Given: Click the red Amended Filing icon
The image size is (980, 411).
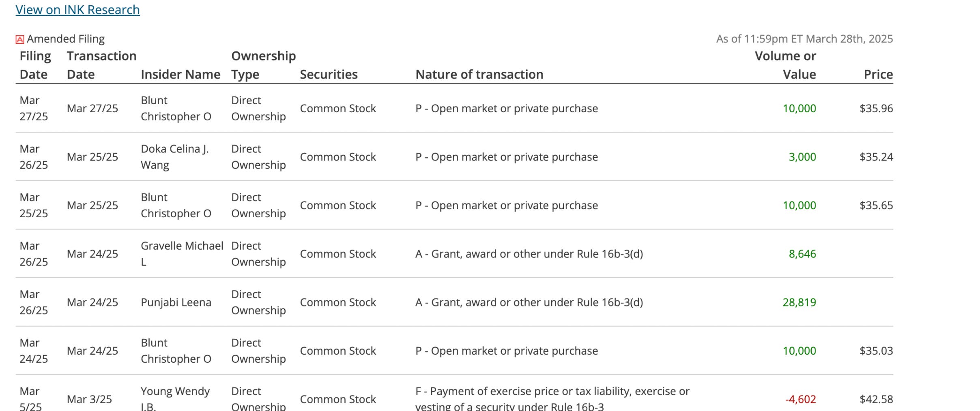Looking at the screenshot, I should [19, 39].
